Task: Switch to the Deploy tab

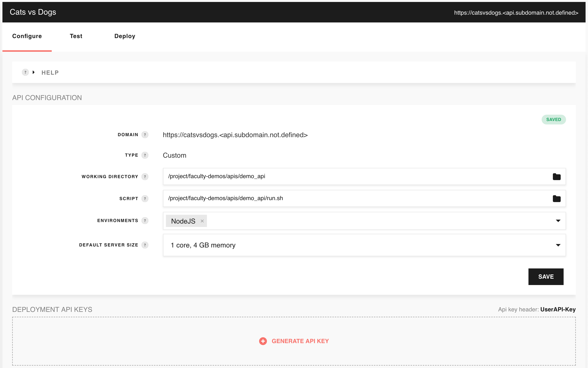Action: point(125,36)
